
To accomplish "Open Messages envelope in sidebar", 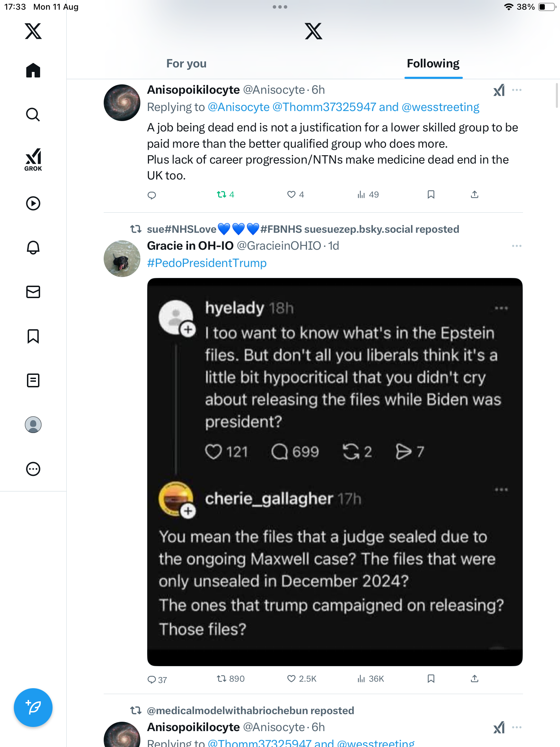I will click(x=33, y=292).
